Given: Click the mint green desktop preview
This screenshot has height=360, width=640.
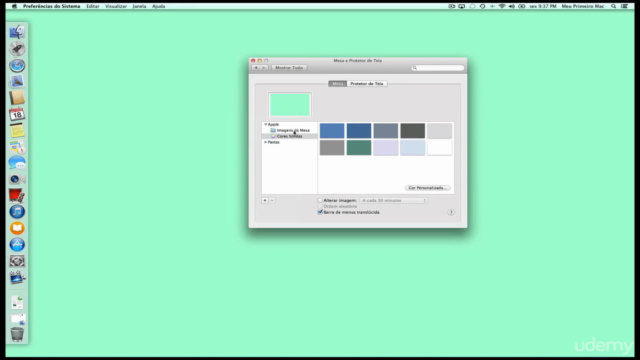Looking at the screenshot, I should pyautogui.click(x=290, y=104).
